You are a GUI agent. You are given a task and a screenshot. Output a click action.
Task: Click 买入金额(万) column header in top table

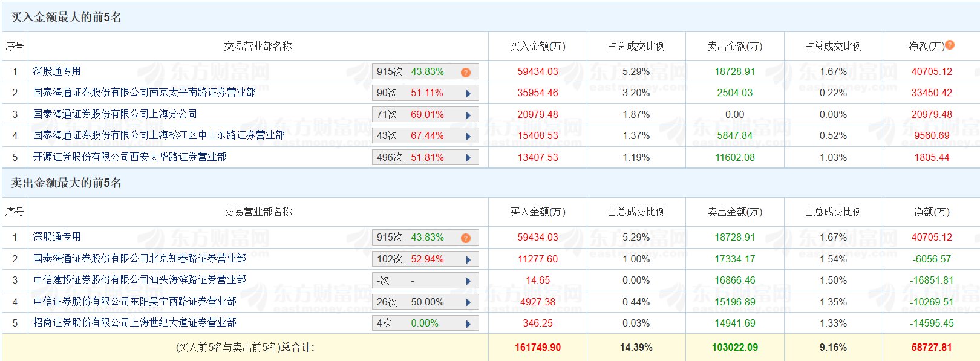(538, 46)
